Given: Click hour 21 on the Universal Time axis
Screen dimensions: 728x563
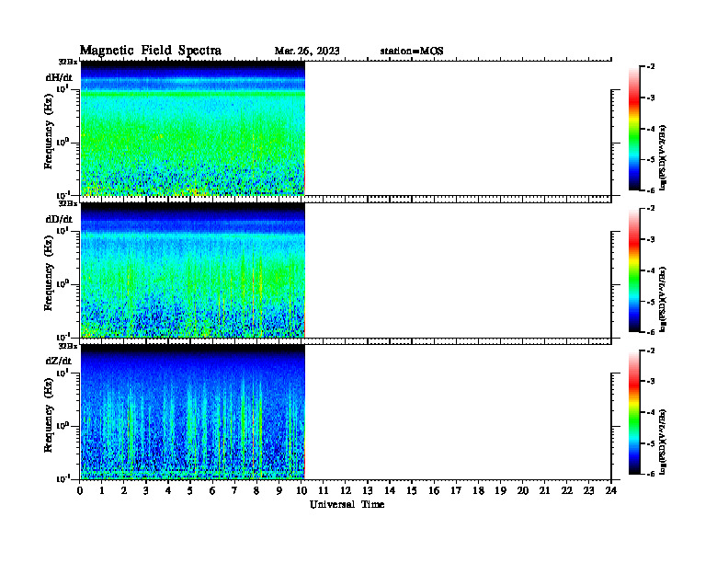Looking at the screenshot, I should pyautogui.click(x=544, y=491).
